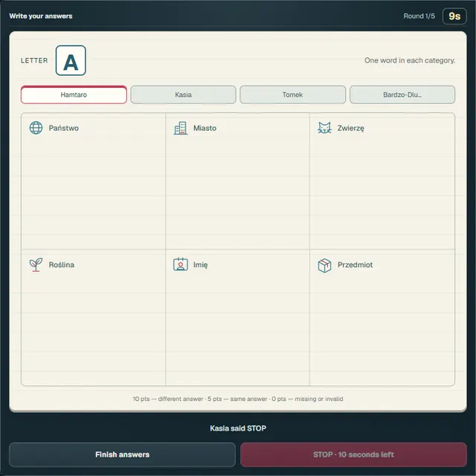Click the LETTER label
Screen dimensions: 476x476
click(34, 60)
